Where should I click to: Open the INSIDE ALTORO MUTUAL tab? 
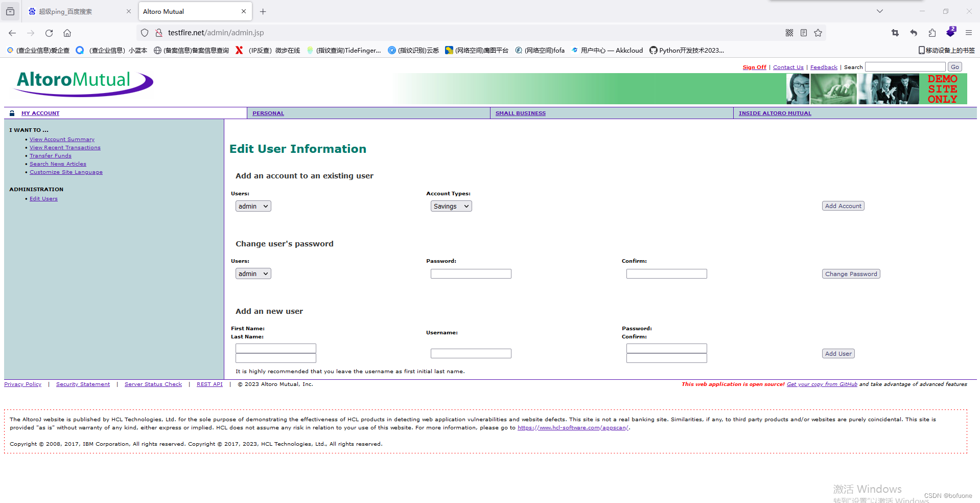coord(775,113)
